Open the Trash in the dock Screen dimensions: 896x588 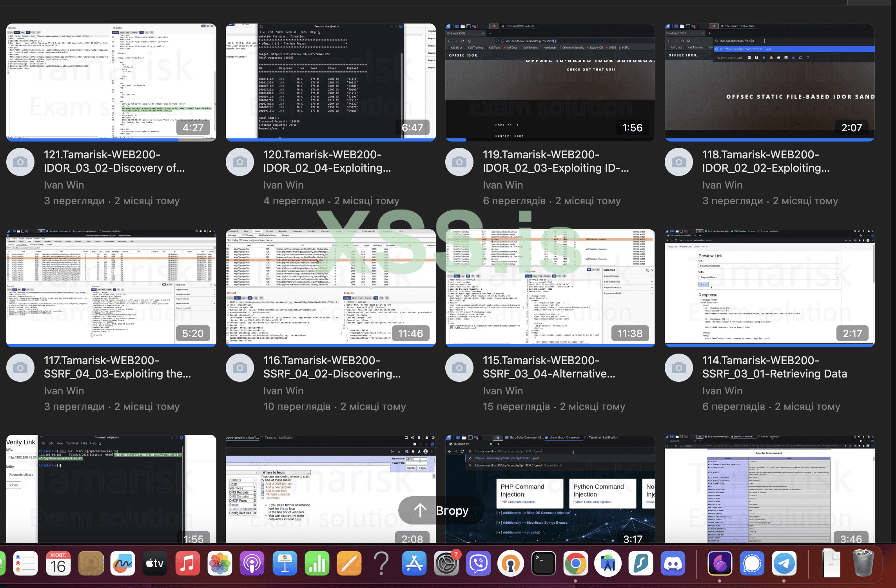coord(863,564)
